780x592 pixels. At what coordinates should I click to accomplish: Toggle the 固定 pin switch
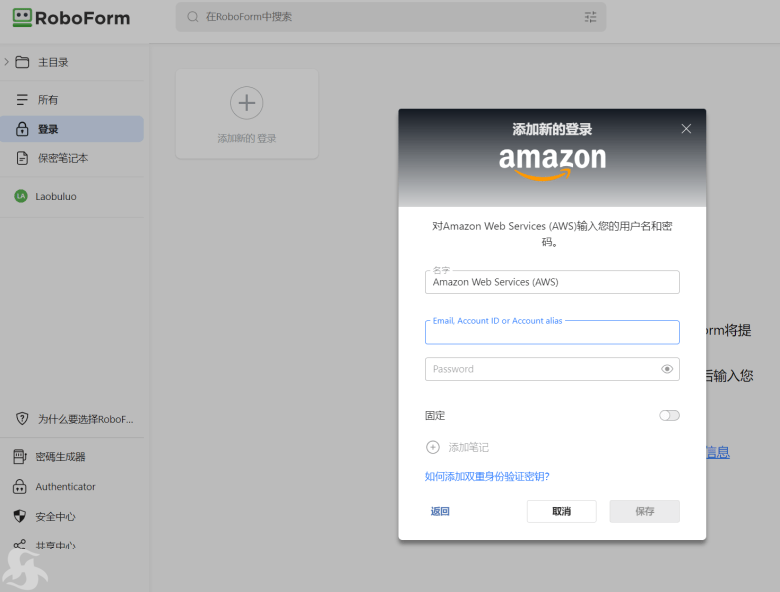pyautogui.click(x=669, y=415)
